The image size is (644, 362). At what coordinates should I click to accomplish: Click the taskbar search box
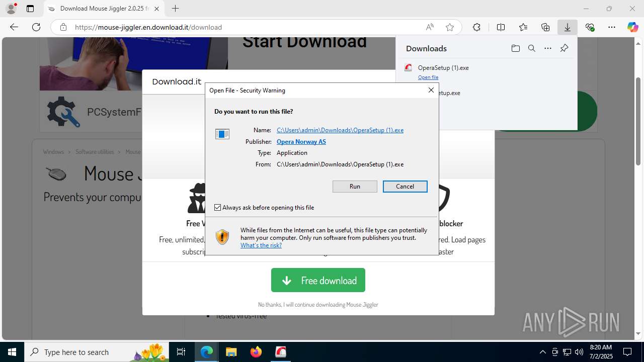pos(97,352)
